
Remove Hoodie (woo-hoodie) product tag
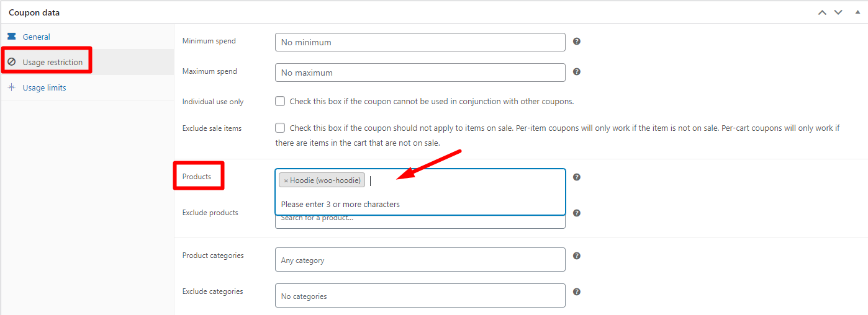point(286,180)
